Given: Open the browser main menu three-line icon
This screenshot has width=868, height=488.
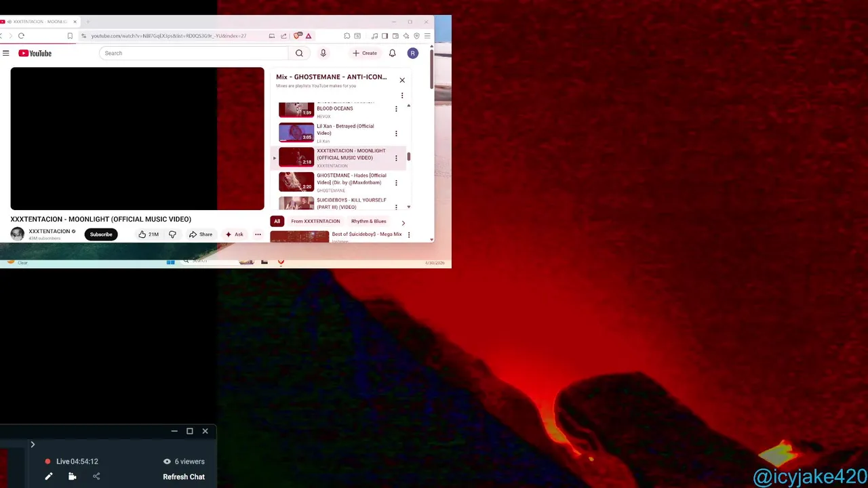Looking at the screenshot, I should [427, 36].
